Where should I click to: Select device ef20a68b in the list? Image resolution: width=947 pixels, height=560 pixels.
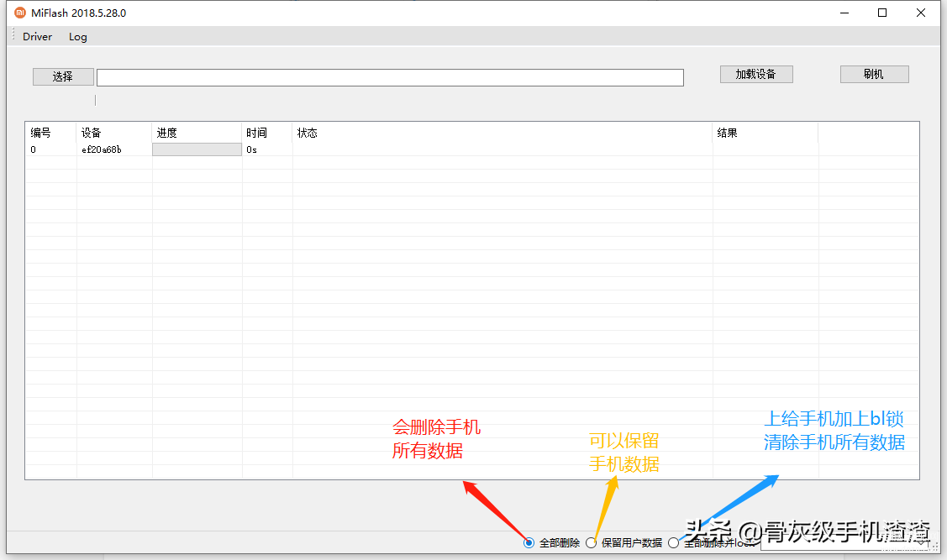coord(102,149)
